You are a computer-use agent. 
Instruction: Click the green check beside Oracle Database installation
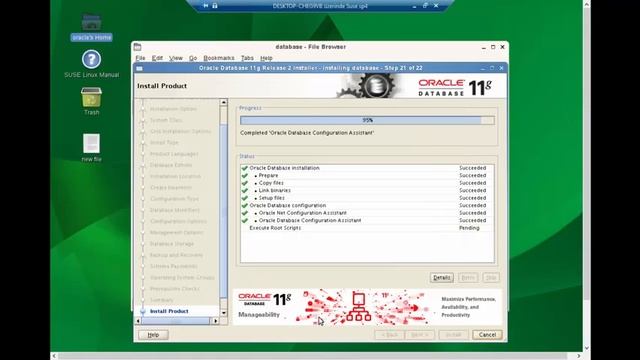point(244,168)
